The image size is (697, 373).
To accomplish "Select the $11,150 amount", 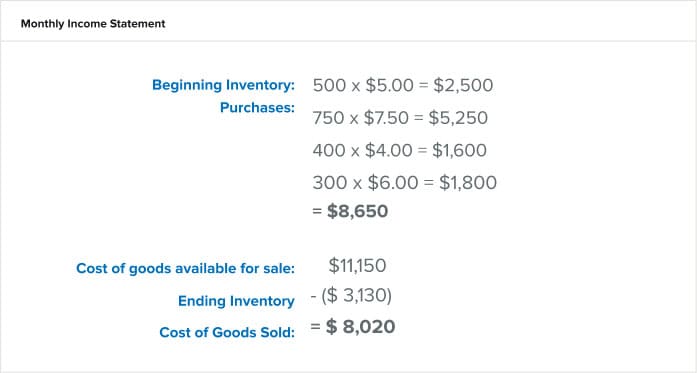I will click(x=357, y=266).
